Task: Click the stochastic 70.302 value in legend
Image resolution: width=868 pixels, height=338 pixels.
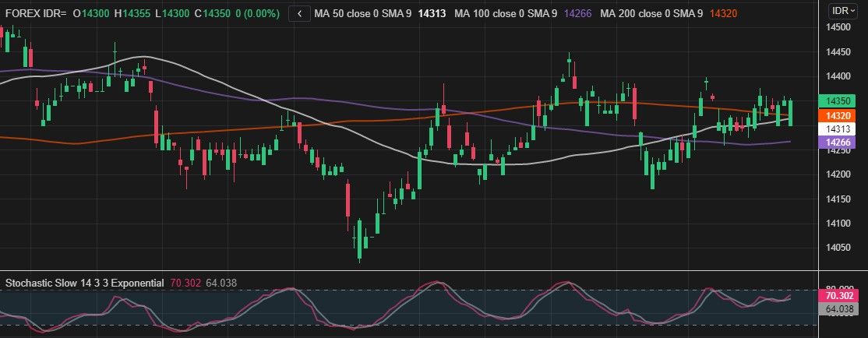Action: click(x=186, y=283)
